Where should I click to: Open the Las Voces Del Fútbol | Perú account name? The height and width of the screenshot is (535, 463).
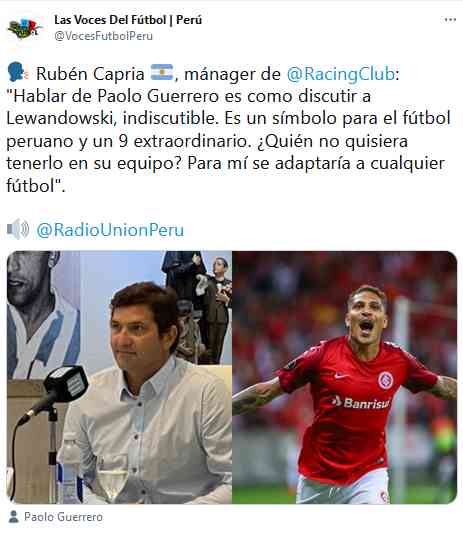click(128, 20)
